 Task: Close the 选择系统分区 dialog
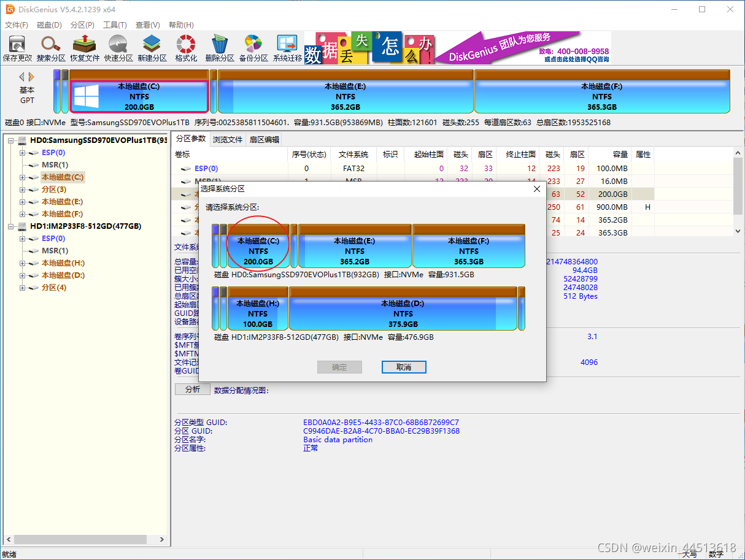[536, 189]
